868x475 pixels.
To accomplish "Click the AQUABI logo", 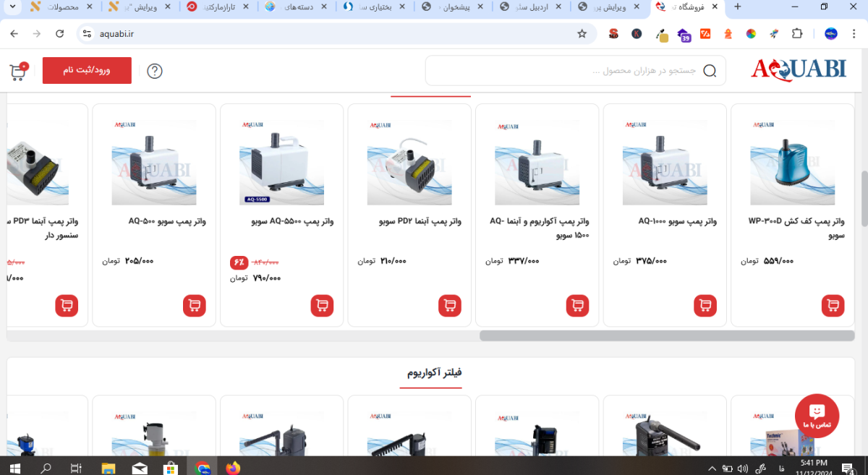I will [799, 69].
